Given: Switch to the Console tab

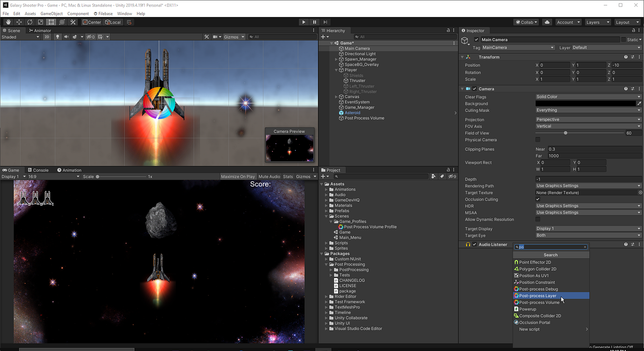Looking at the screenshot, I should coord(38,170).
